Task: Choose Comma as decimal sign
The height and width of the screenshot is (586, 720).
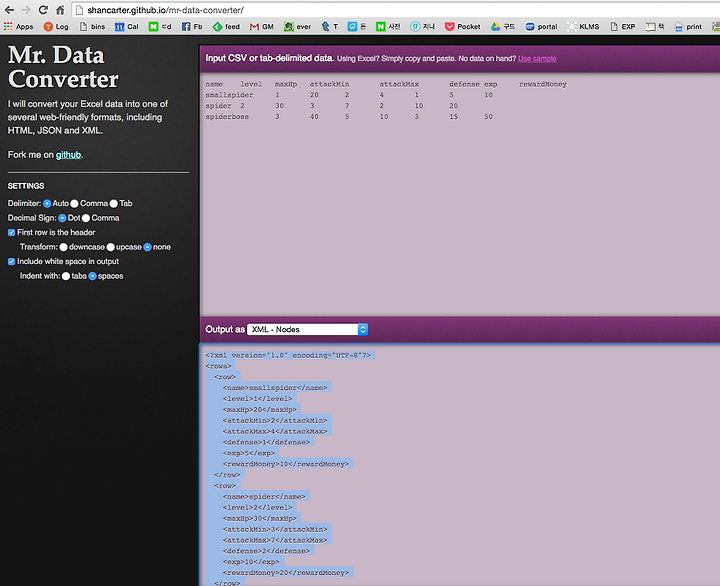Action: (x=86, y=218)
